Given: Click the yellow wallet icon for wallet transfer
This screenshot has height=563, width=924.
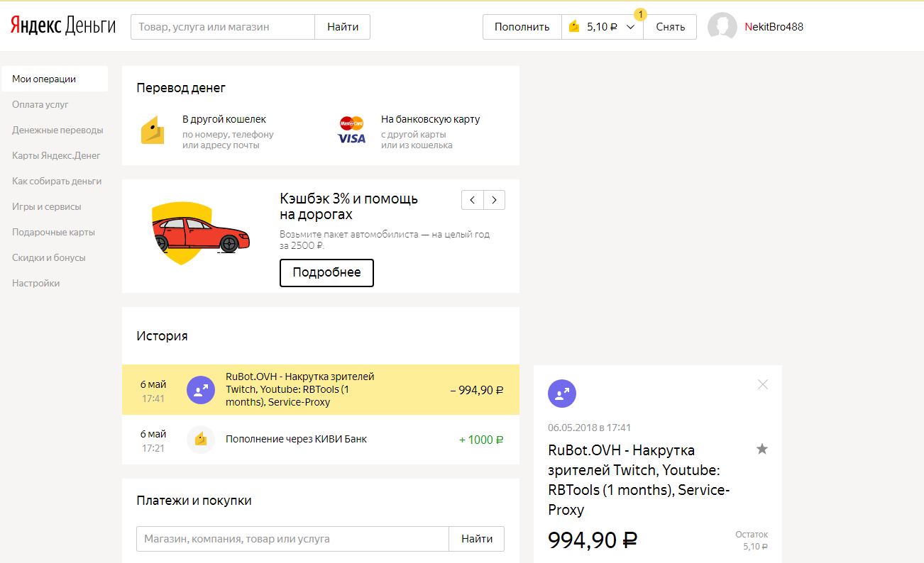Looking at the screenshot, I should 153,131.
